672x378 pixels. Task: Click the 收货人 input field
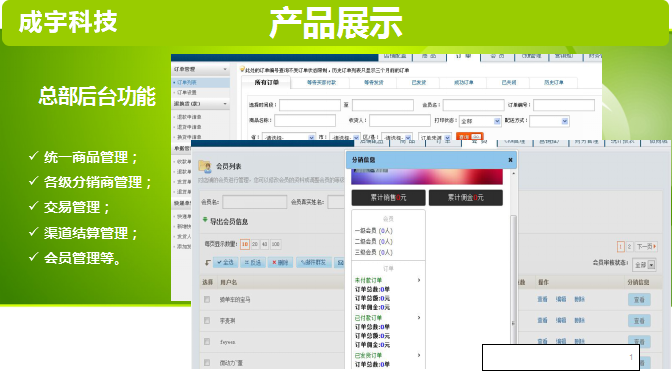click(x=400, y=120)
